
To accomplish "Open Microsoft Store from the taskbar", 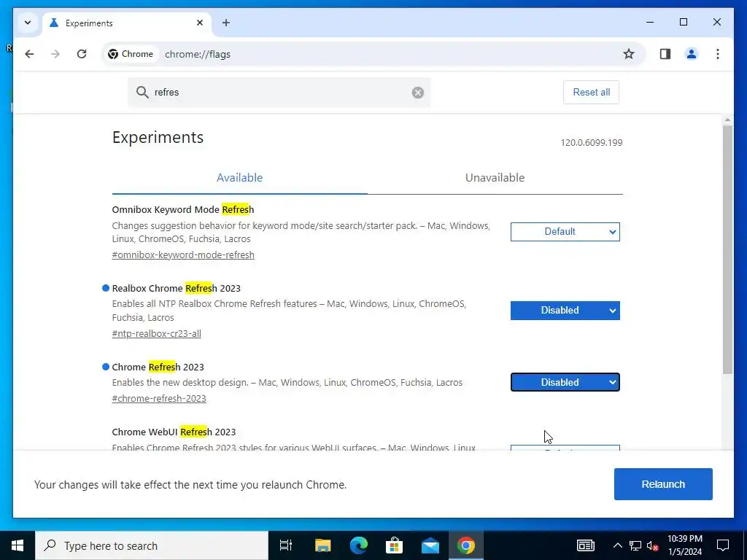I will point(395,545).
